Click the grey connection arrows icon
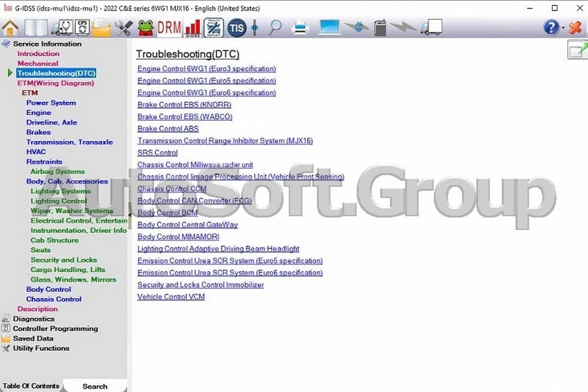 click(356, 27)
